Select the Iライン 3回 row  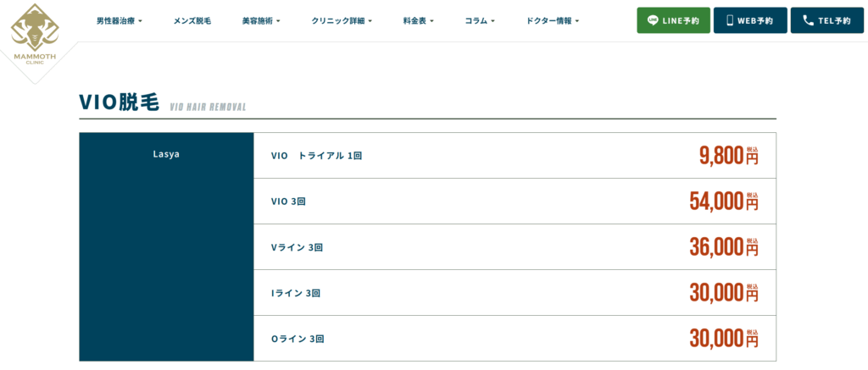(515, 293)
